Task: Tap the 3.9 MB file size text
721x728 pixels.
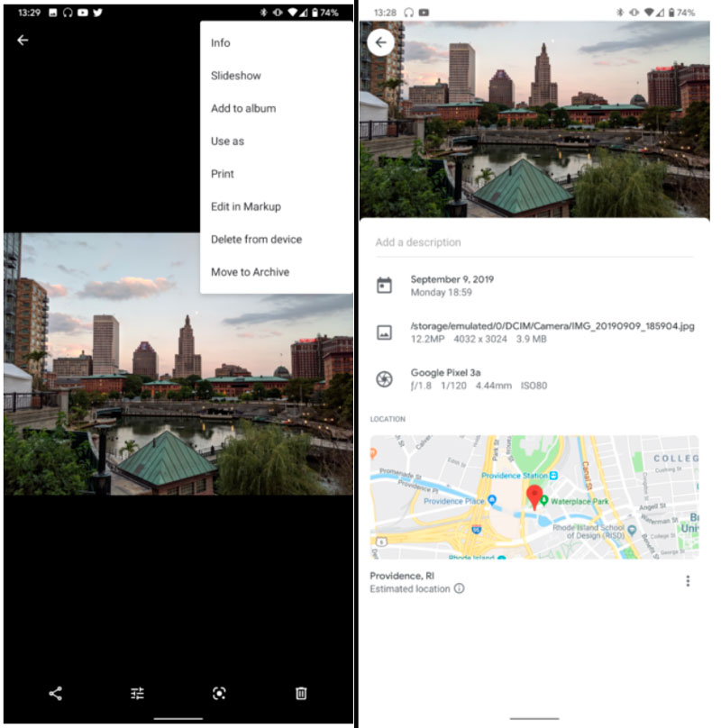Action: 531,339
